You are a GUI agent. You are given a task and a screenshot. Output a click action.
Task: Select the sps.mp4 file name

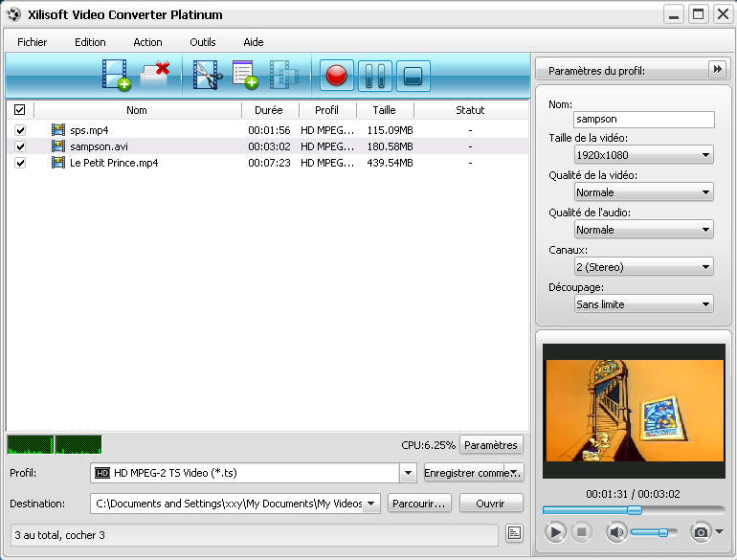coord(89,130)
